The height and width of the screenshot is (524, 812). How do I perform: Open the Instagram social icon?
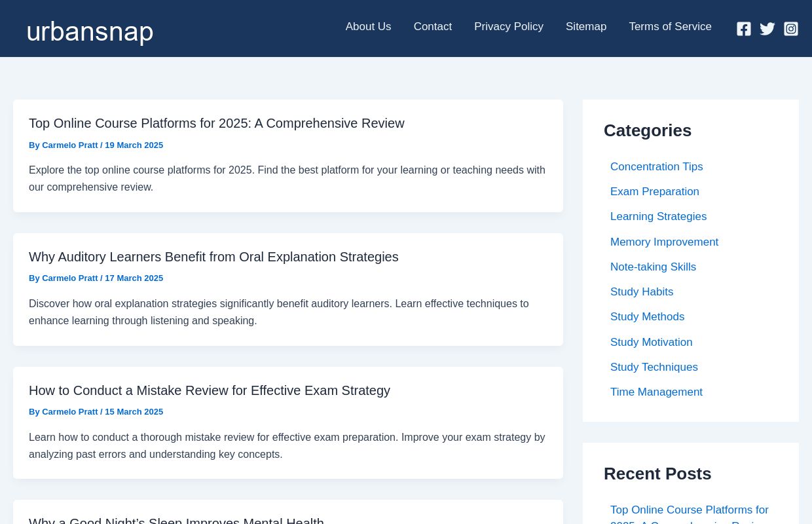pyautogui.click(x=791, y=29)
